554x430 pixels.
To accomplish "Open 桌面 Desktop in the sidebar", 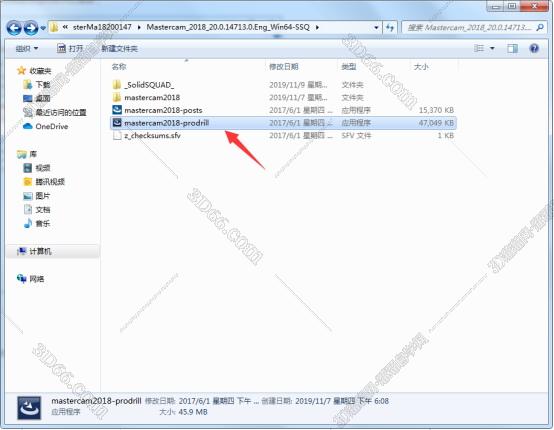I will [x=37, y=98].
